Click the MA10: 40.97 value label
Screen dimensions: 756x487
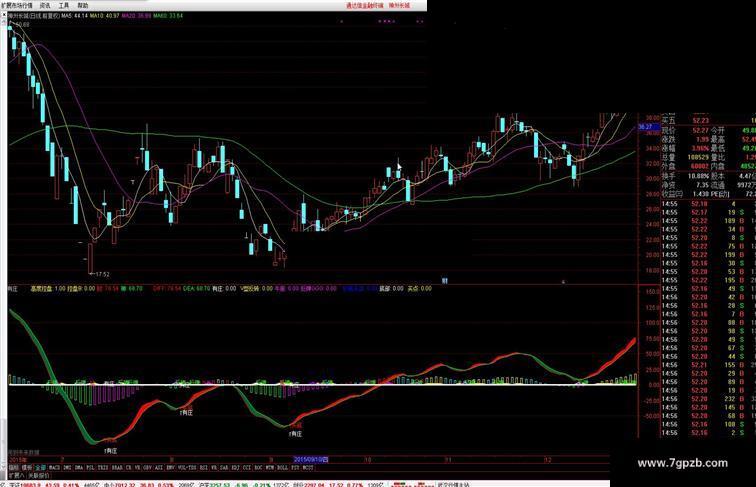(x=105, y=16)
